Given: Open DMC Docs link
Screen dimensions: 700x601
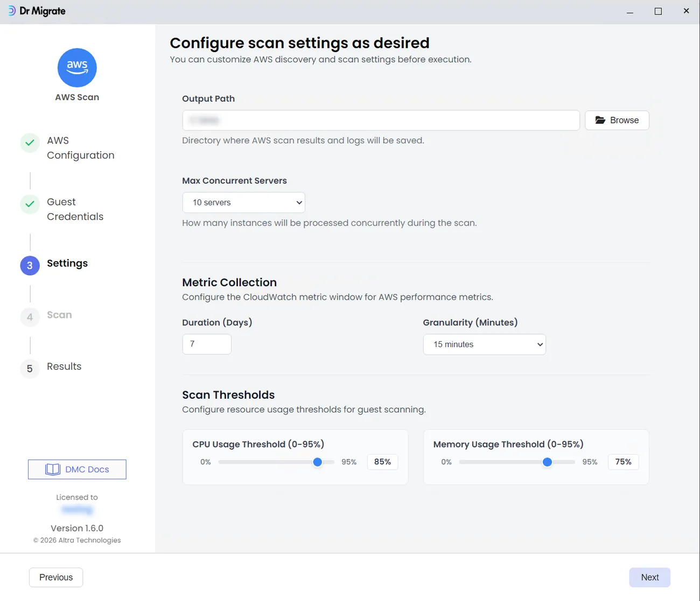Looking at the screenshot, I should (77, 469).
